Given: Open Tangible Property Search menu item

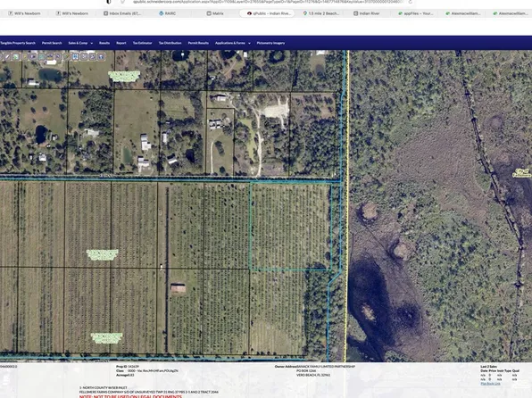Looking at the screenshot, I should [18, 43].
